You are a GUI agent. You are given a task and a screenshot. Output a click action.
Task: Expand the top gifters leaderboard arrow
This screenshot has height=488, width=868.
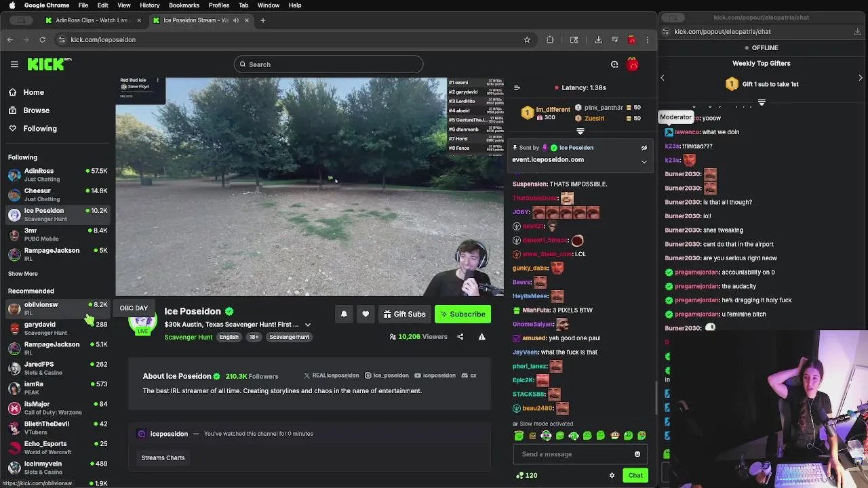coord(580,131)
